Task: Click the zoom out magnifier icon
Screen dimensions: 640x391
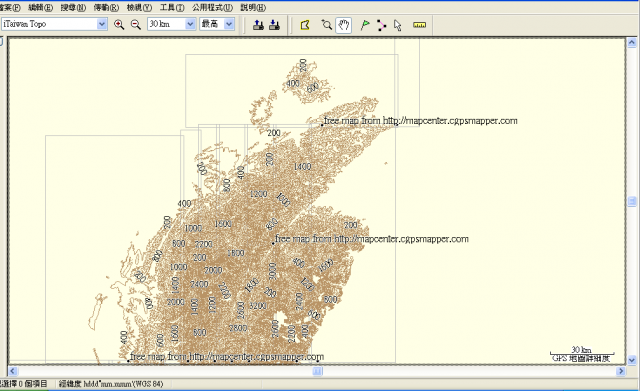Action: [x=136, y=24]
